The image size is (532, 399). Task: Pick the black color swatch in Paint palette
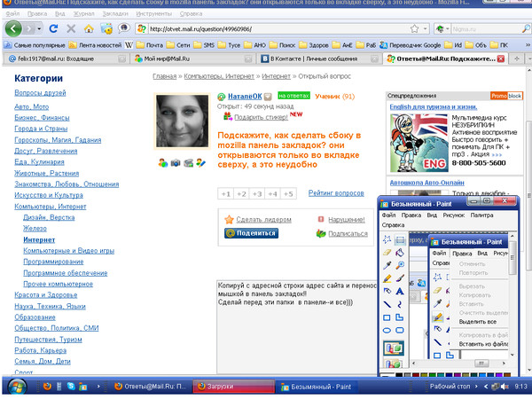(x=399, y=375)
